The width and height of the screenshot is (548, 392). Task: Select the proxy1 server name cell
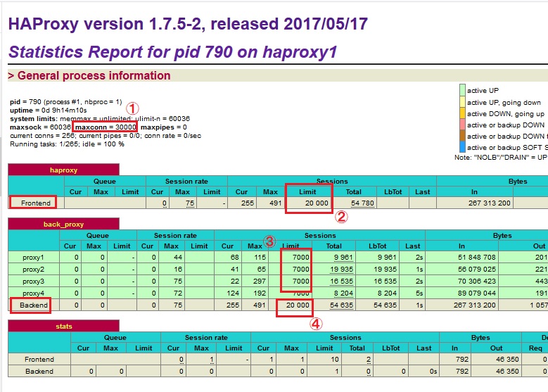point(33,257)
